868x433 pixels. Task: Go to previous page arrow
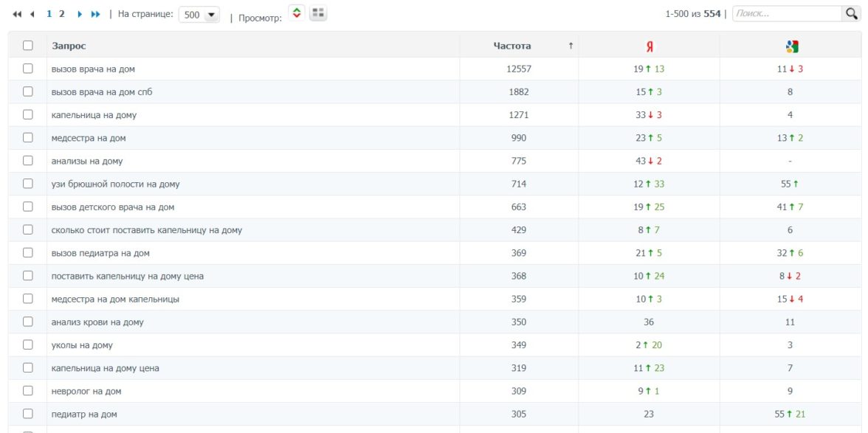32,14
